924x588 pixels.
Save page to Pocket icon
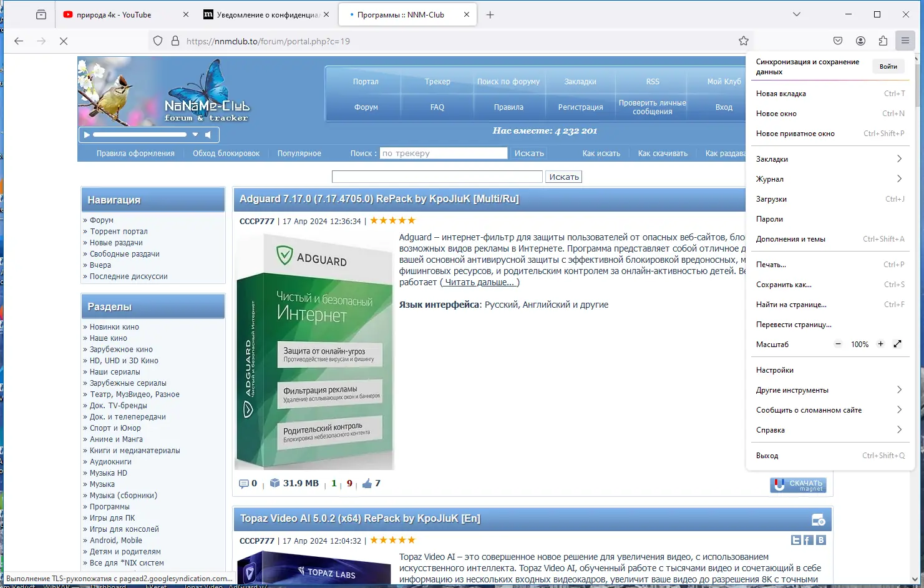[x=838, y=41]
